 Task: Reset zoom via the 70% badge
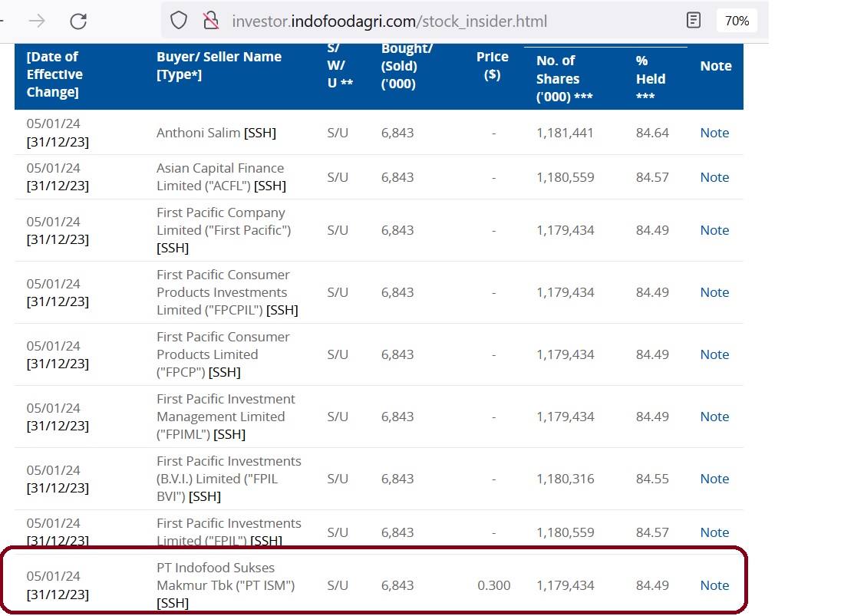[737, 21]
